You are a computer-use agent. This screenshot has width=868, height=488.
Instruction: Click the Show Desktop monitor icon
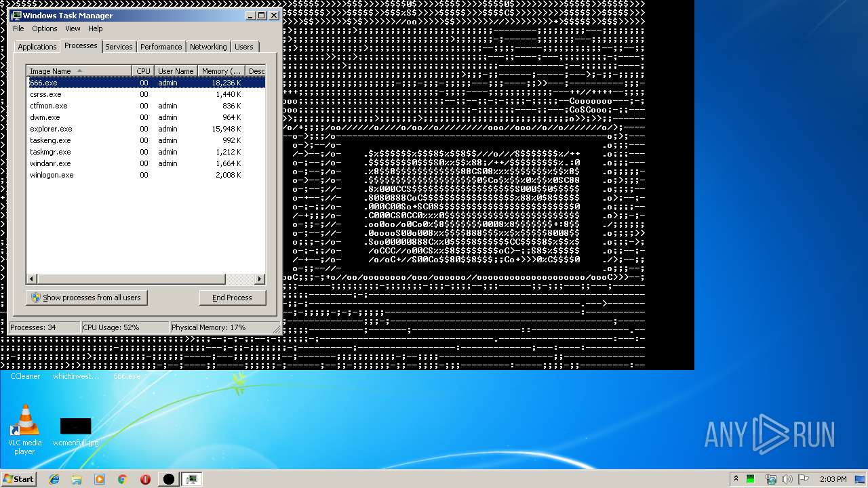tap(861, 479)
